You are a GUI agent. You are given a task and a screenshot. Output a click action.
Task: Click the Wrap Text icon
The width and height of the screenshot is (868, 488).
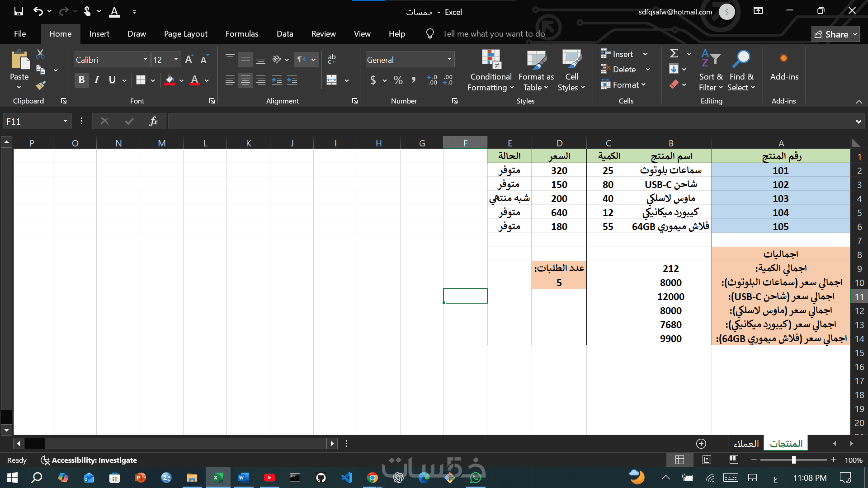coord(332,59)
